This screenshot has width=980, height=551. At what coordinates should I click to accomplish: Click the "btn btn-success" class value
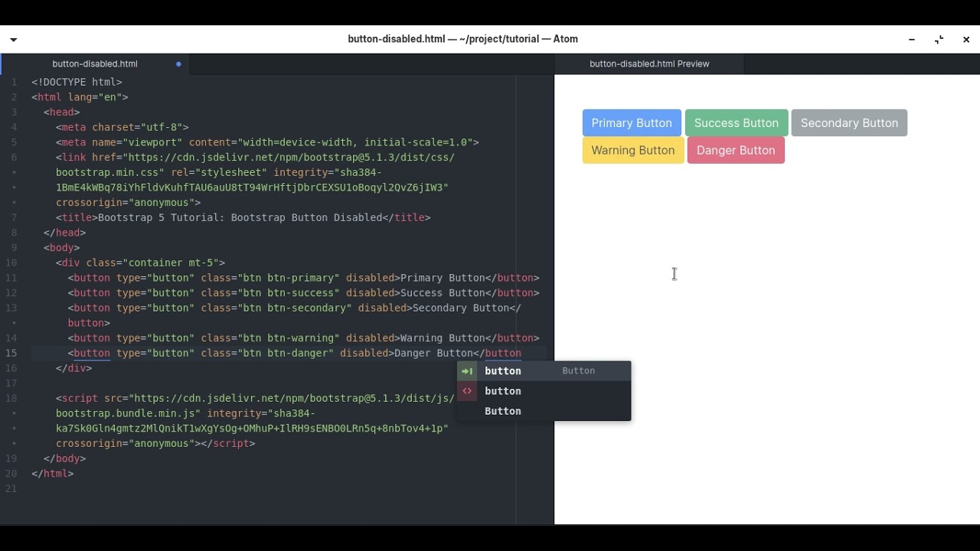coord(289,292)
